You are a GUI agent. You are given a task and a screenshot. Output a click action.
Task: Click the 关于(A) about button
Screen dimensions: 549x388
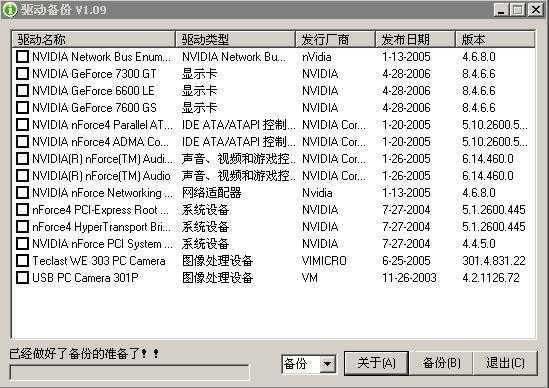tap(376, 363)
